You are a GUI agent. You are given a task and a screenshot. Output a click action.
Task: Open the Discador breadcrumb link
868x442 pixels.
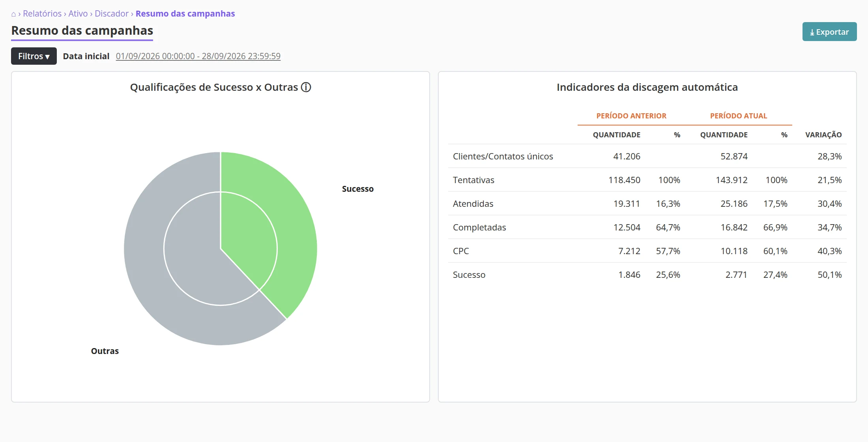point(112,13)
